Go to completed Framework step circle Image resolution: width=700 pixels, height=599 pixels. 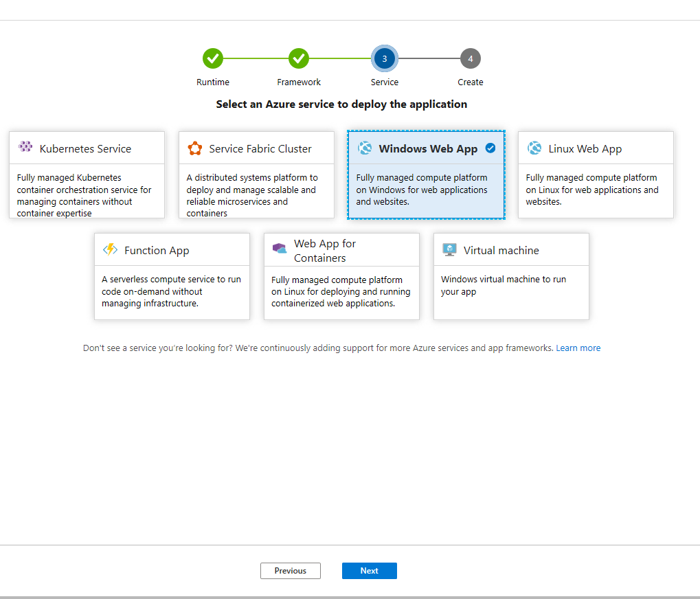coord(299,58)
